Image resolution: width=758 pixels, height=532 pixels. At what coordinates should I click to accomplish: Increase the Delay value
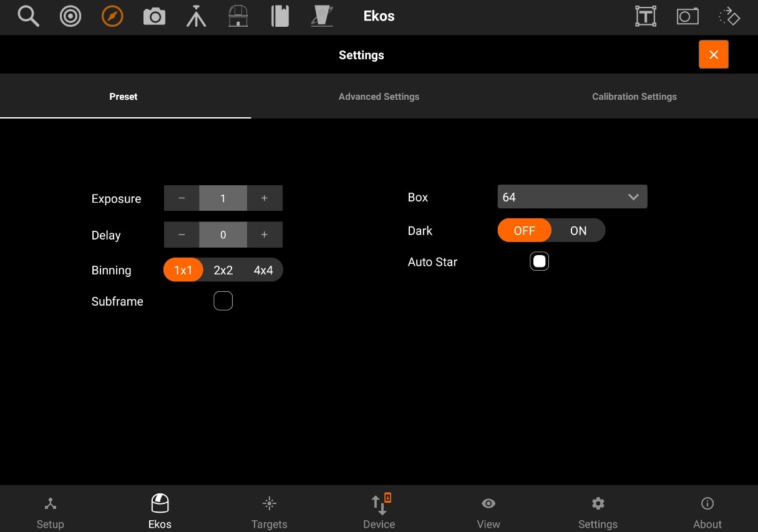click(x=265, y=235)
